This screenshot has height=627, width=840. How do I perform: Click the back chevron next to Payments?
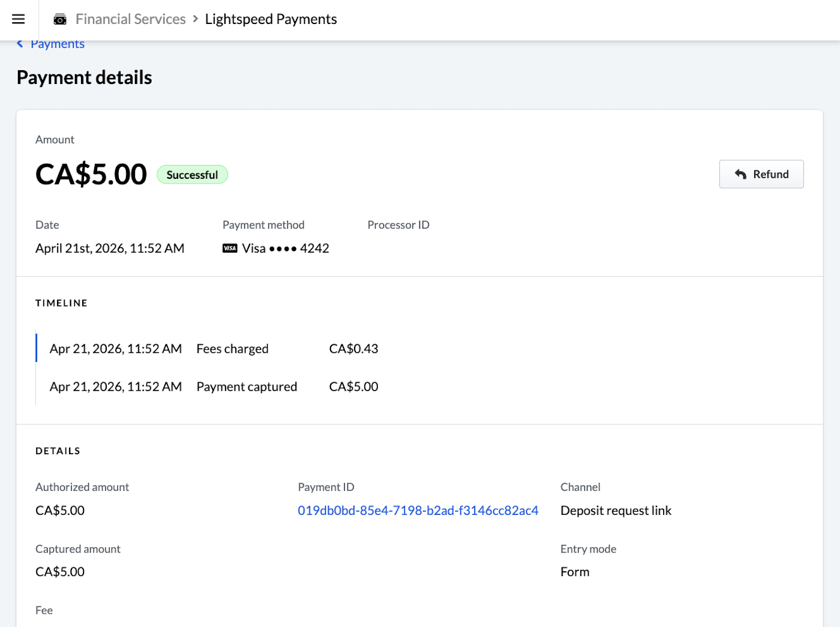20,43
